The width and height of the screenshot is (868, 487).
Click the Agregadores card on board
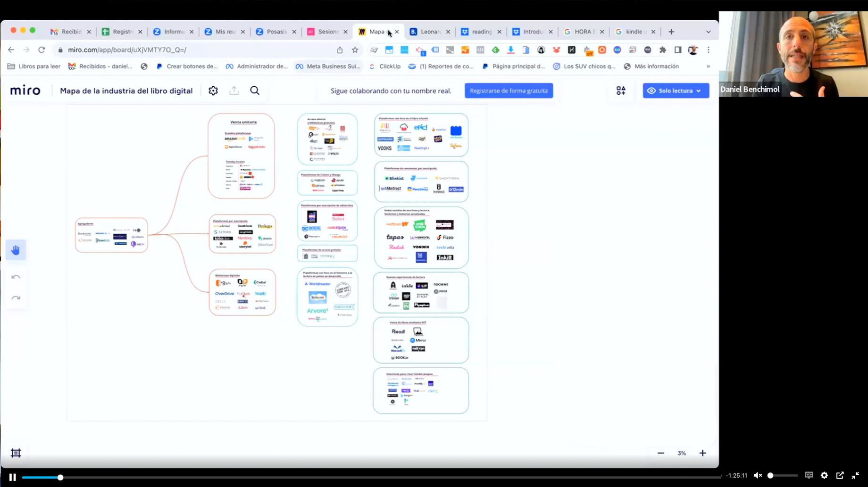[111, 235]
